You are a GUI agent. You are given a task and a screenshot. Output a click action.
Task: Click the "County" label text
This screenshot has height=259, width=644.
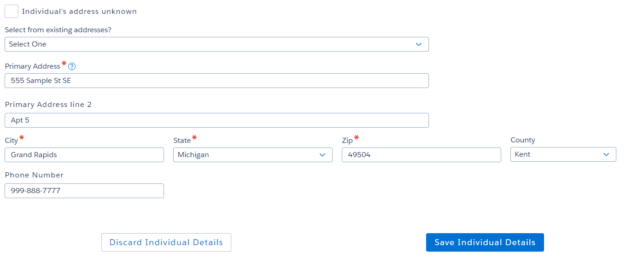(522, 140)
